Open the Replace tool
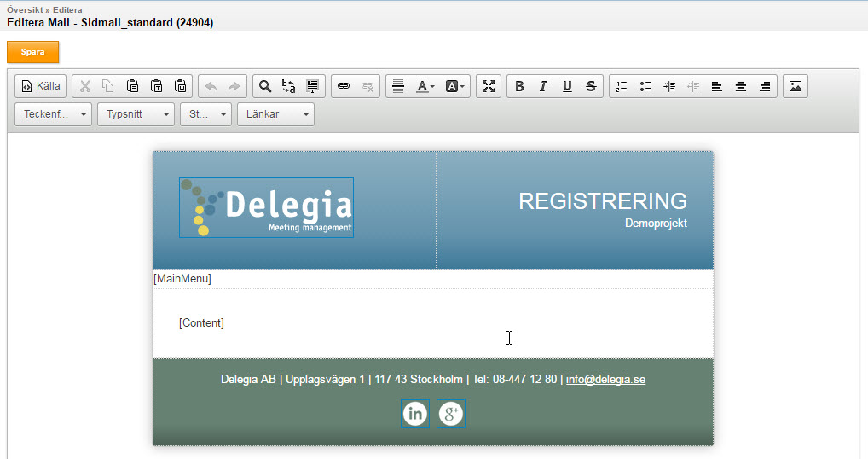The width and height of the screenshot is (868, 459). 288,86
